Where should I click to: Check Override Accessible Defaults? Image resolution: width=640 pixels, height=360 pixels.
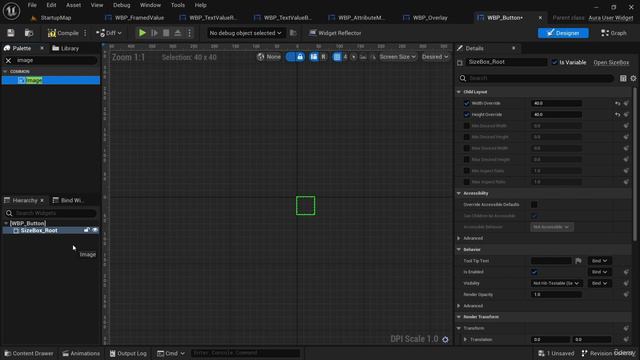pos(534,204)
